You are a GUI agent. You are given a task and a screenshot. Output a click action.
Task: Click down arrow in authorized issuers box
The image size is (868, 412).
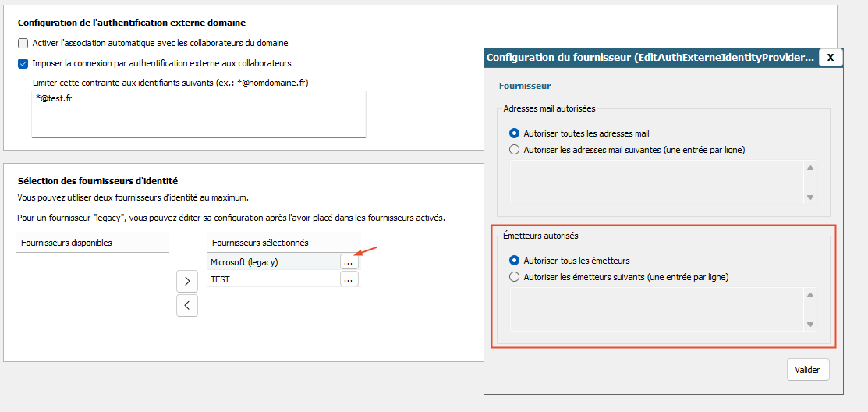tap(810, 325)
